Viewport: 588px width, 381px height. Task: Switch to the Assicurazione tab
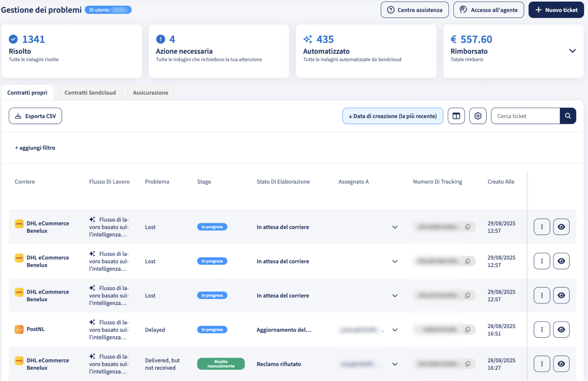tap(151, 93)
